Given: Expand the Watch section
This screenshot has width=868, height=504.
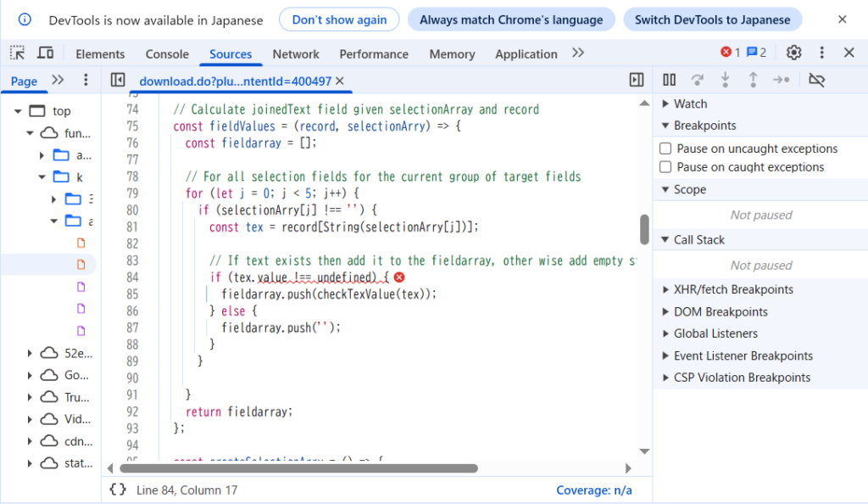Looking at the screenshot, I should (x=666, y=104).
